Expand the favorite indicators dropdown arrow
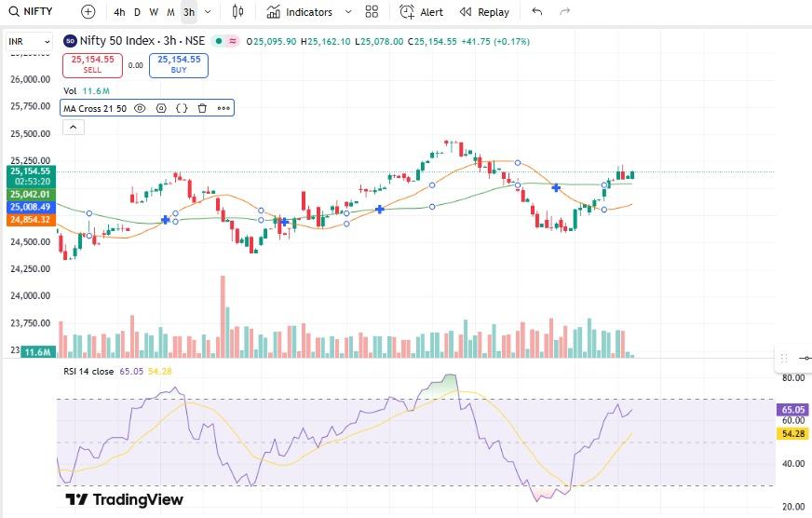 [348, 12]
